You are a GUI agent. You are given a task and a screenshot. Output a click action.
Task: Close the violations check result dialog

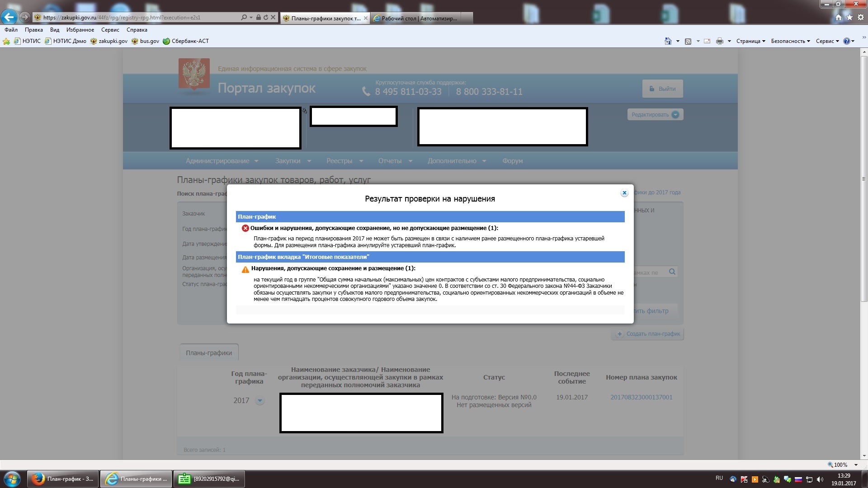(624, 193)
